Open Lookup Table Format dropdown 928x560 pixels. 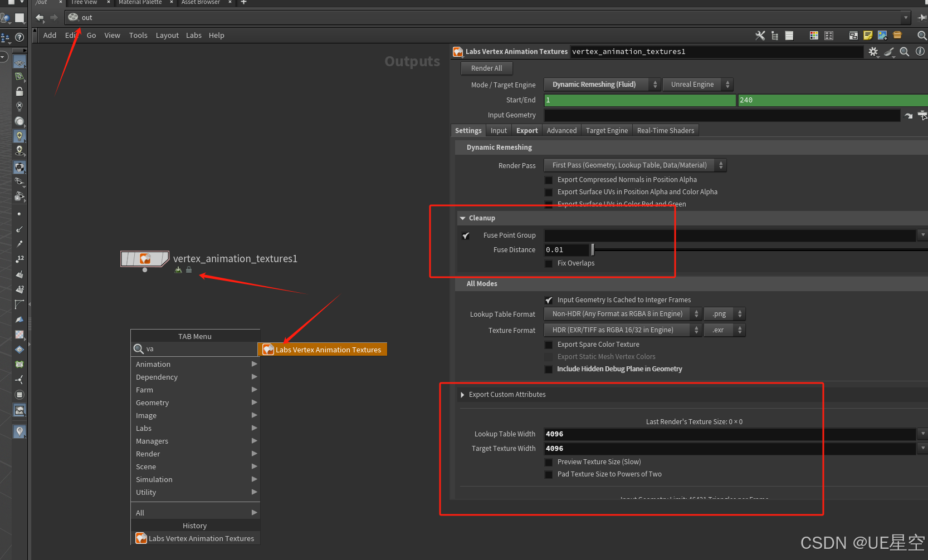(x=623, y=314)
